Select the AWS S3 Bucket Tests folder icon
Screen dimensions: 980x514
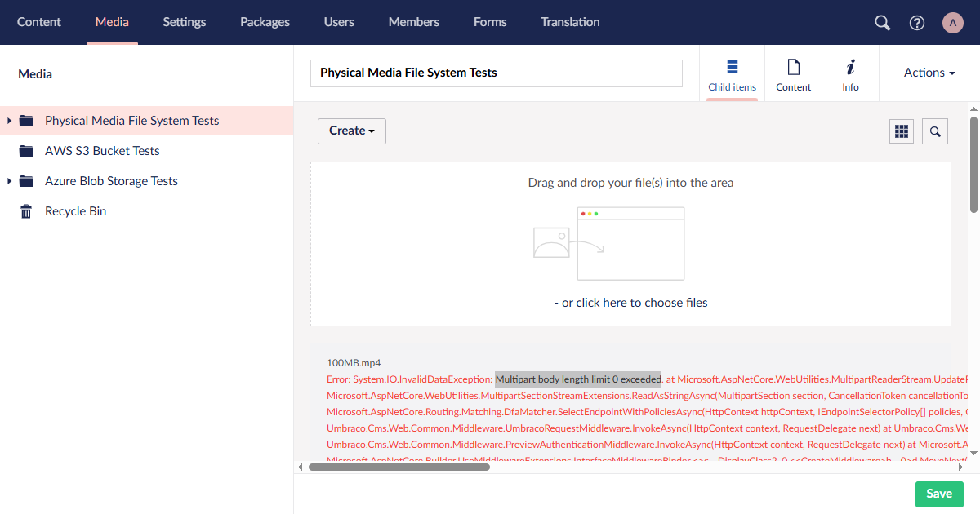[x=25, y=150]
